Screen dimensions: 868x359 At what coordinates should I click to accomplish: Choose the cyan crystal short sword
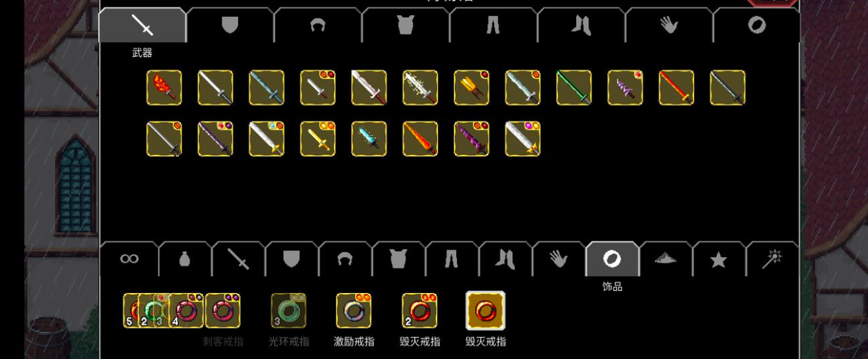[369, 139]
